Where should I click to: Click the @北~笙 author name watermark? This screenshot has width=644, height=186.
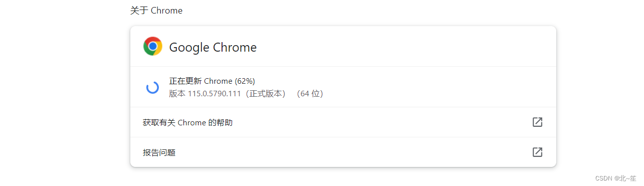point(625,178)
